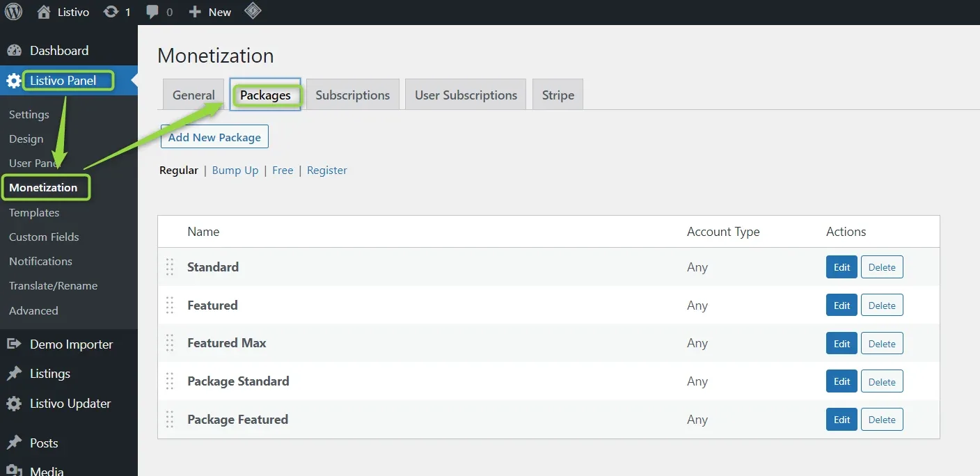Viewport: 980px width, 476px height.
Task: Grab the drag handle for Standard row
Action: click(x=170, y=267)
